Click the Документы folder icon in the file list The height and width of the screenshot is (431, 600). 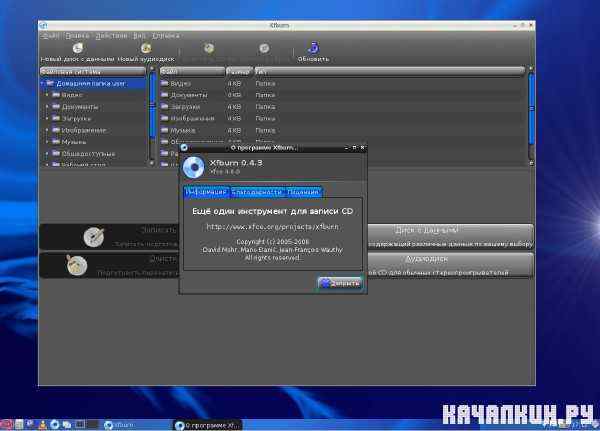pyautogui.click(x=165, y=95)
